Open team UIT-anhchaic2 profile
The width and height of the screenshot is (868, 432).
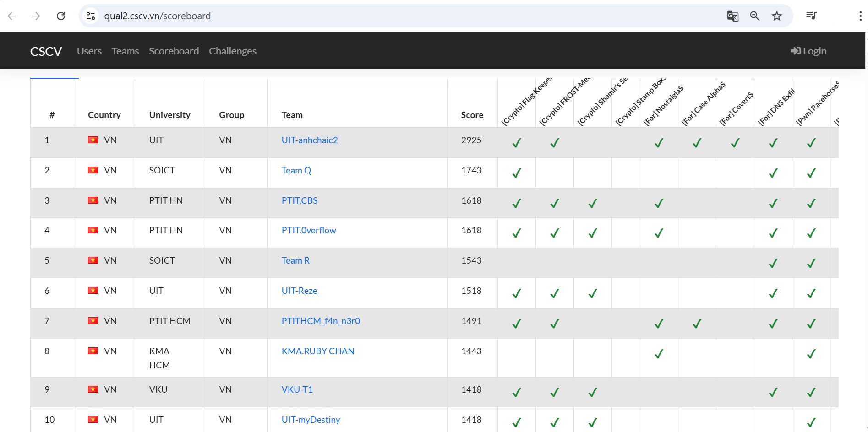point(310,140)
